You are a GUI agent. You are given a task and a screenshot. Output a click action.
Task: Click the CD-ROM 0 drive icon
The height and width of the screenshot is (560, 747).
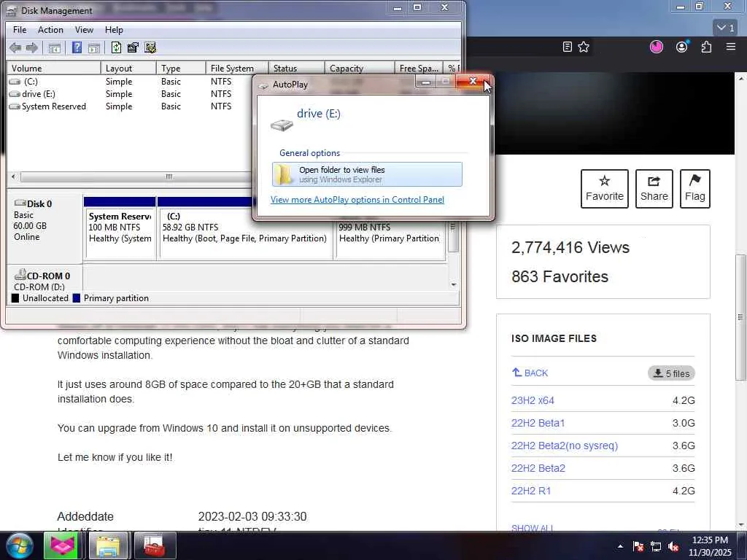[20, 275]
